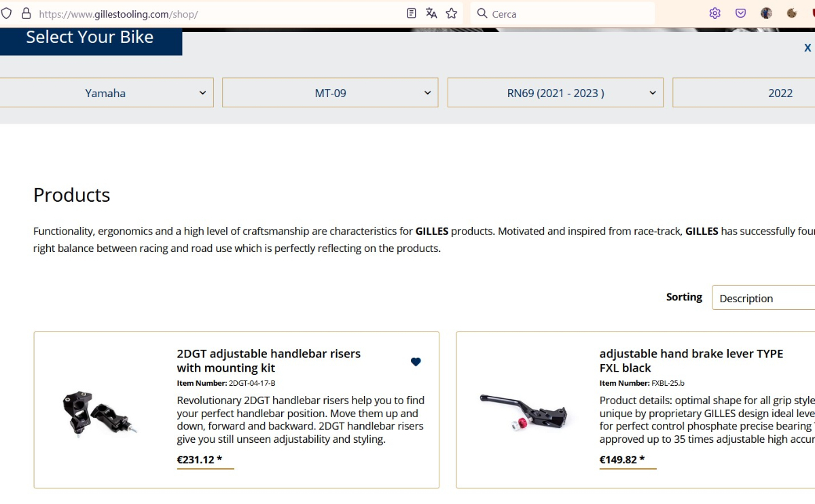Add handlebar risers to wishlist via heart
The image size is (815, 504).
pyautogui.click(x=416, y=362)
